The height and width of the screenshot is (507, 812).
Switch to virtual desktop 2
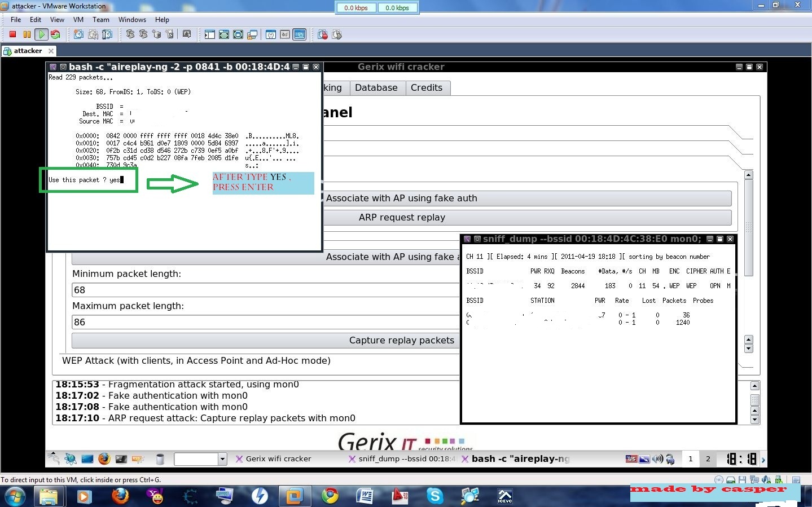(708, 459)
